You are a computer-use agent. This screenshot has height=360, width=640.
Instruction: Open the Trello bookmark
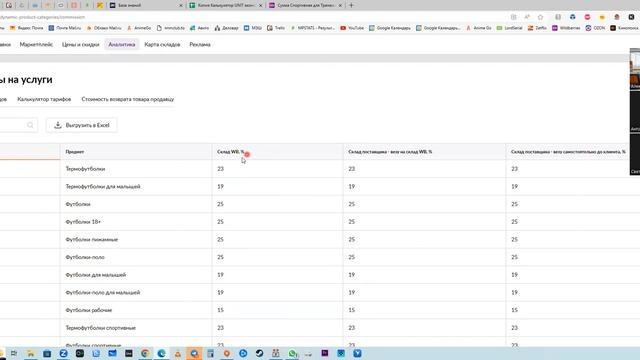(x=276, y=28)
